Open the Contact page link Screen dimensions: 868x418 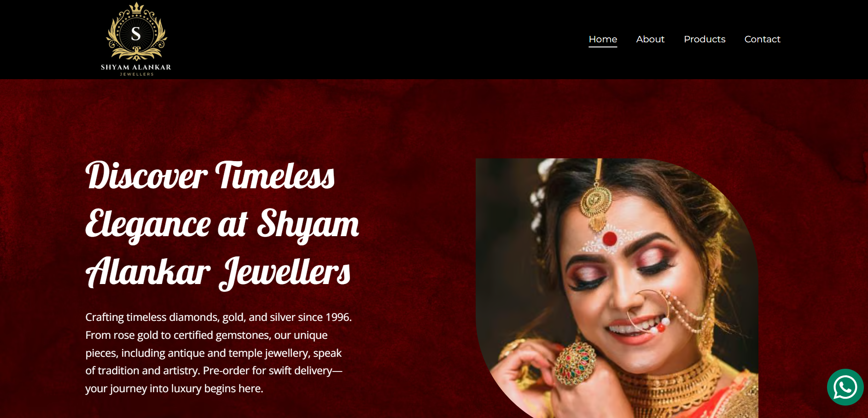(762, 39)
